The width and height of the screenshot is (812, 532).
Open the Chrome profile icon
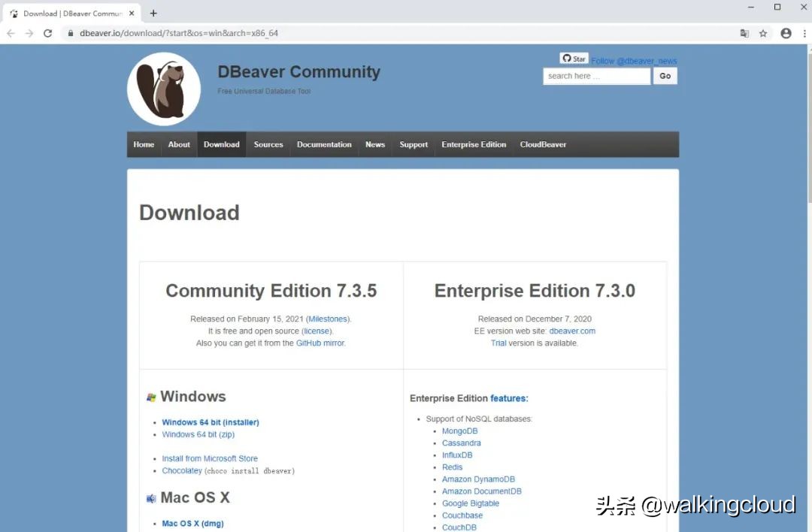click(786, 33)
